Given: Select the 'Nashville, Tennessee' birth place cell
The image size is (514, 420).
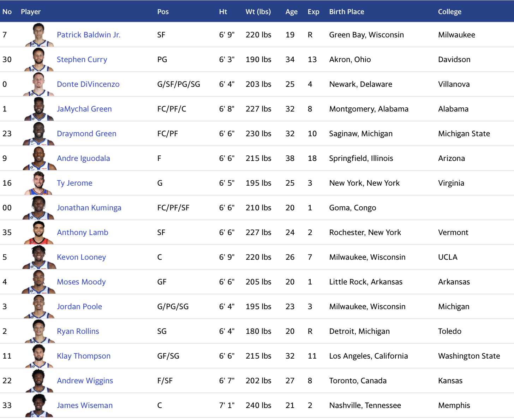Looking at the screenshot, I should point(365,405).
